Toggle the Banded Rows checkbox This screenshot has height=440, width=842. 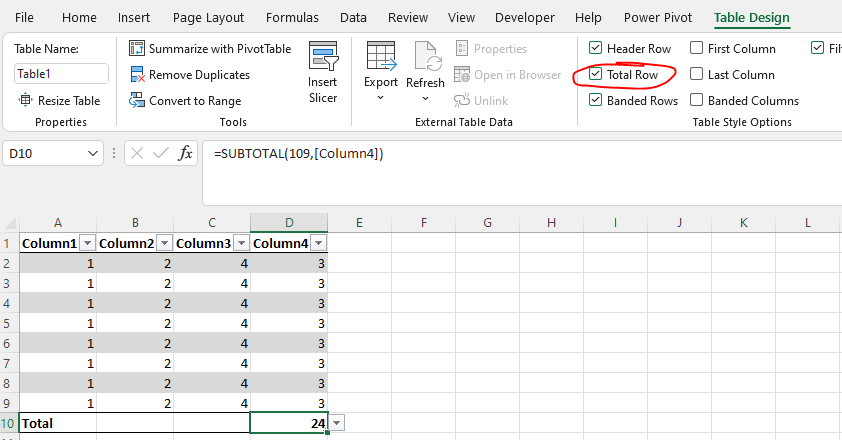pyautogui.click(x=595, y=100)
